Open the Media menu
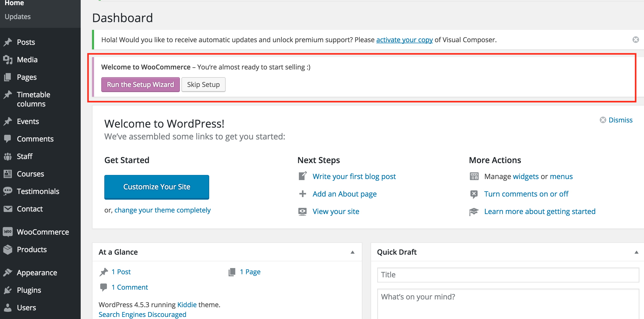The image size is (644, 319). [27, 60]
